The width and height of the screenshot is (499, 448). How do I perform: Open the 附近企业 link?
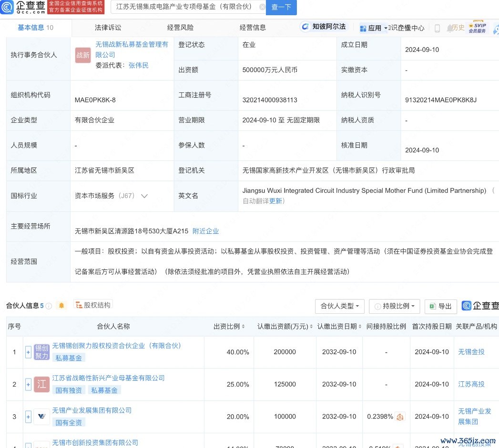205,231
